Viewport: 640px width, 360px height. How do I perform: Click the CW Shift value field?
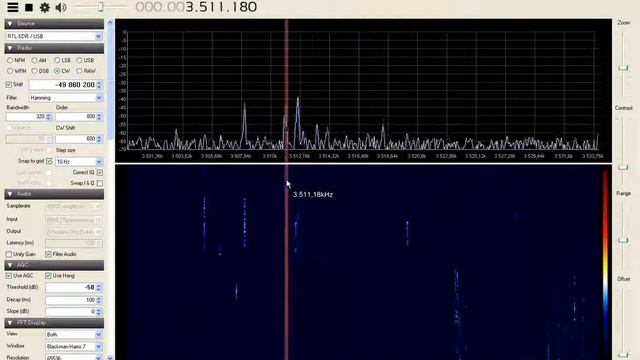tap(76, 139)
